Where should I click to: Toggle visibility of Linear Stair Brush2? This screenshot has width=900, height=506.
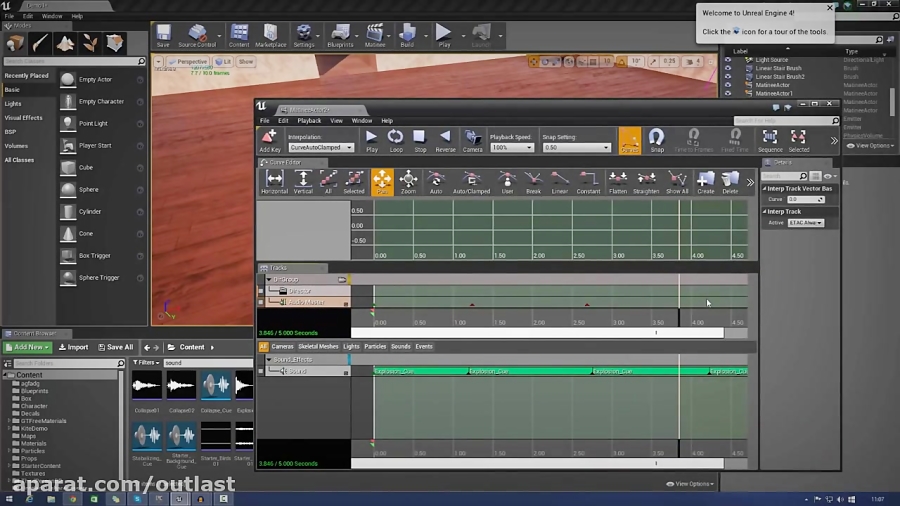[728, 76]
